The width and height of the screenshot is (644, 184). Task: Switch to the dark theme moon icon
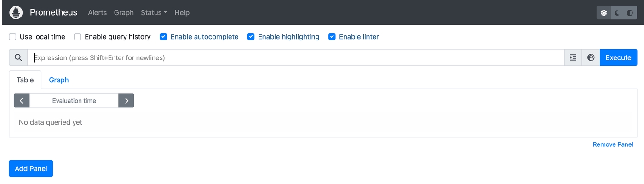617,13
